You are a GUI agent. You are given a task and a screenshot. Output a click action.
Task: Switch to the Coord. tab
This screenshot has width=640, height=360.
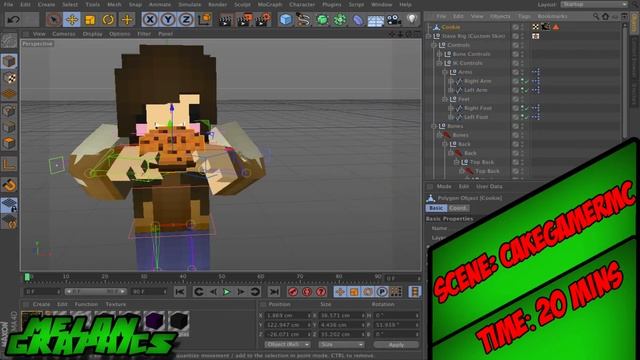coord(458,208)
